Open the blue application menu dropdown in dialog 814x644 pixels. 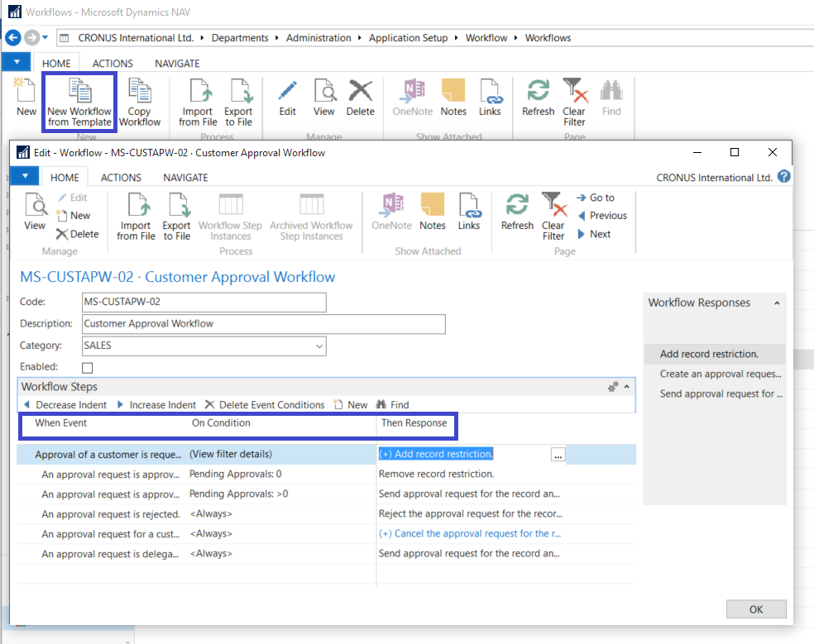pos(25,176)
